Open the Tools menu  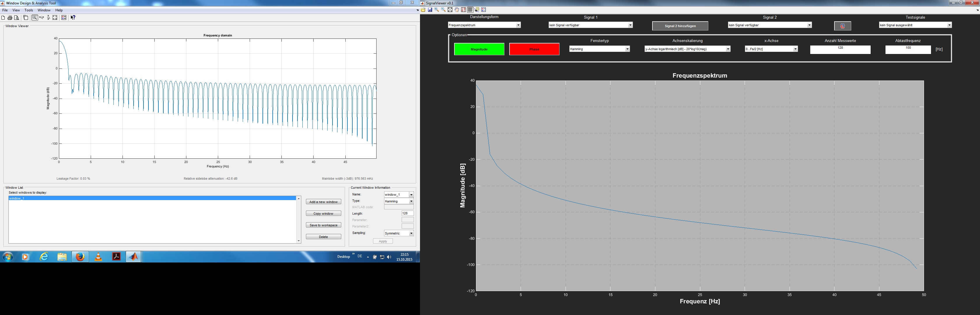coord(29,10)
